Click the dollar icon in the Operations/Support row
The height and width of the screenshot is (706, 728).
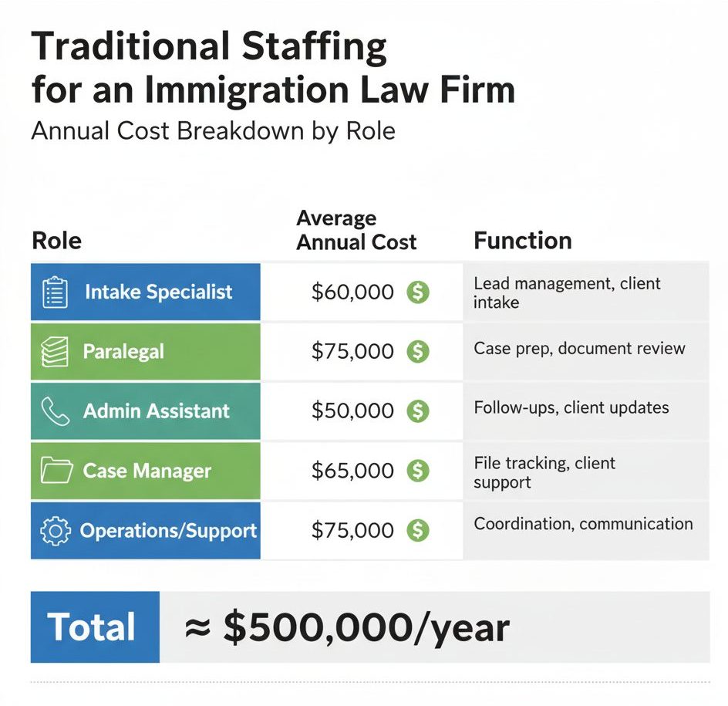pos(418,530)
